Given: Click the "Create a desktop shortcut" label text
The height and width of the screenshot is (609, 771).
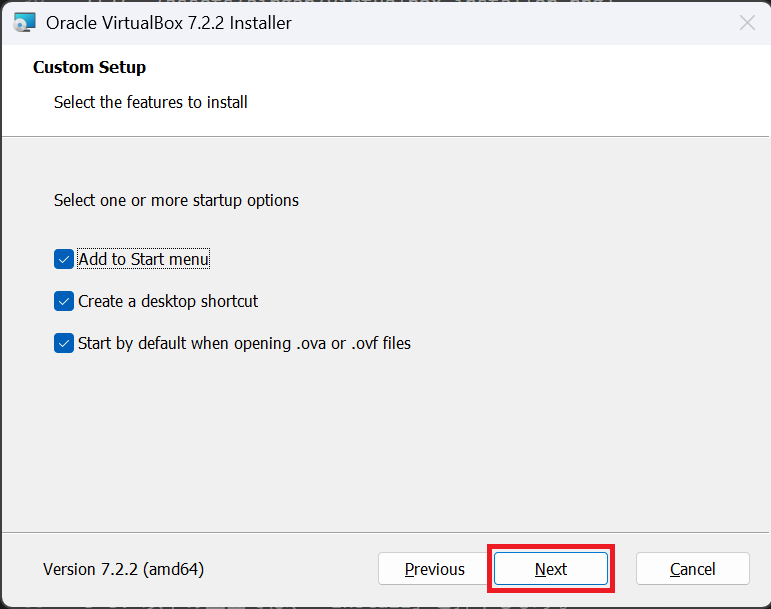Looking at the screenshot, I should 168,301.
